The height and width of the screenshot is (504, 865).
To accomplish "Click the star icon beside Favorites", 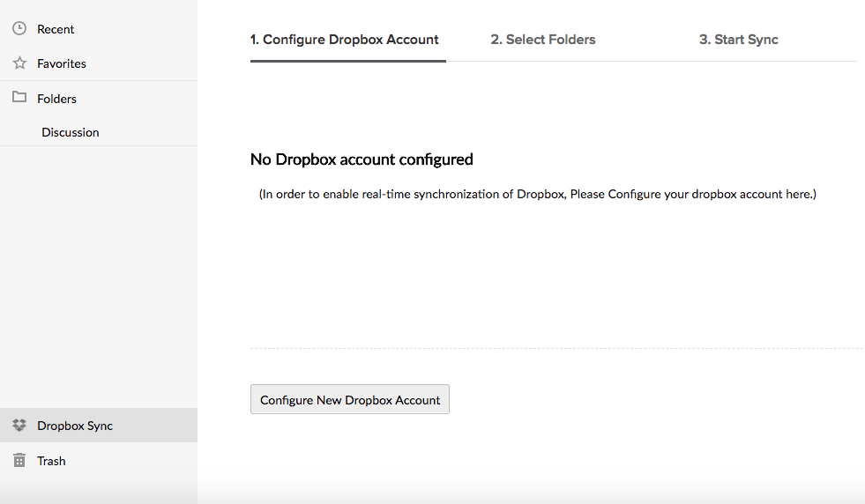I will 19,63.
